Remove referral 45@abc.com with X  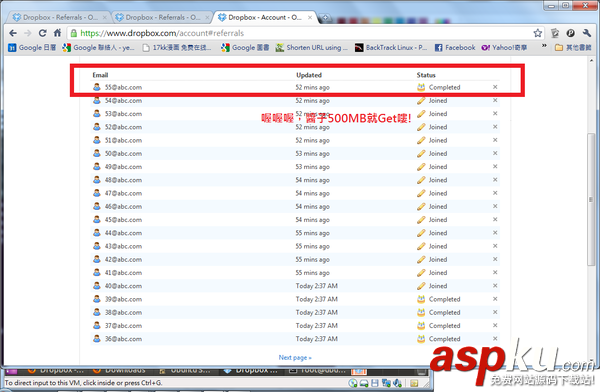(495, 219)
